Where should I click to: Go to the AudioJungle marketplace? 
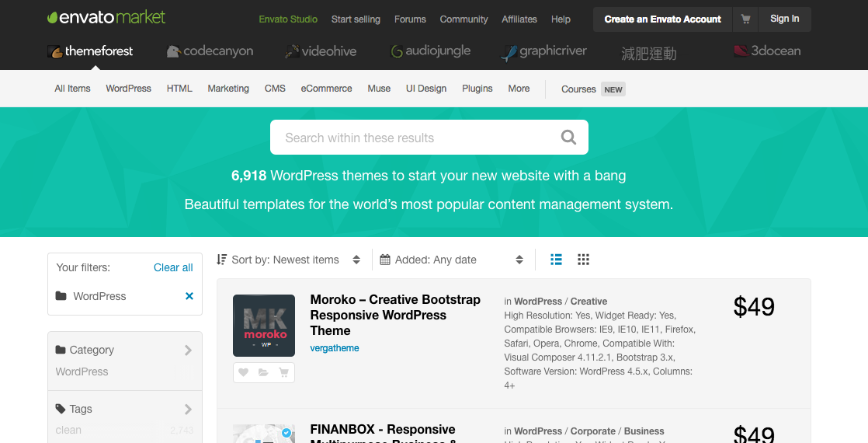click(430, 51)
